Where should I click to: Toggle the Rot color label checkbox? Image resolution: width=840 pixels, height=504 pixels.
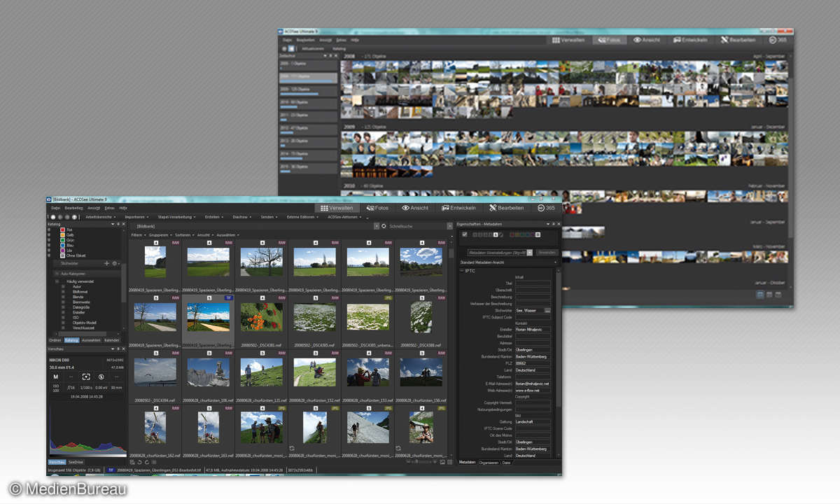point(49,230)
